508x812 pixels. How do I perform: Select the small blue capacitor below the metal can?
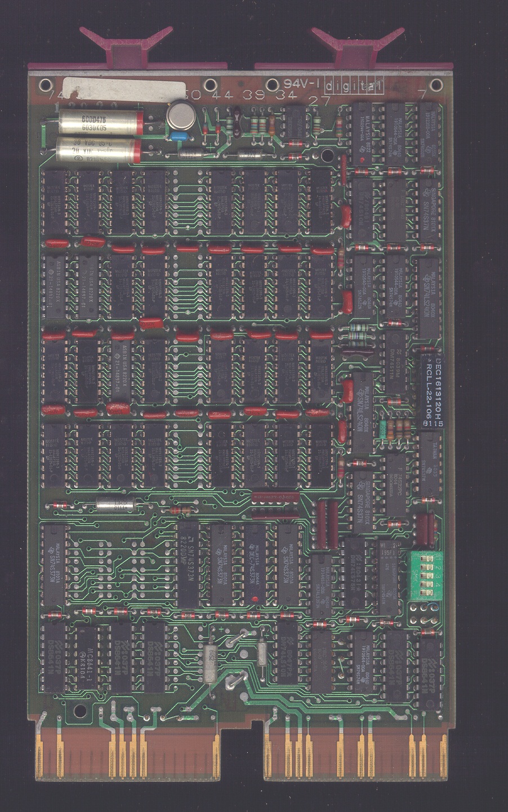tap(180, 137)
